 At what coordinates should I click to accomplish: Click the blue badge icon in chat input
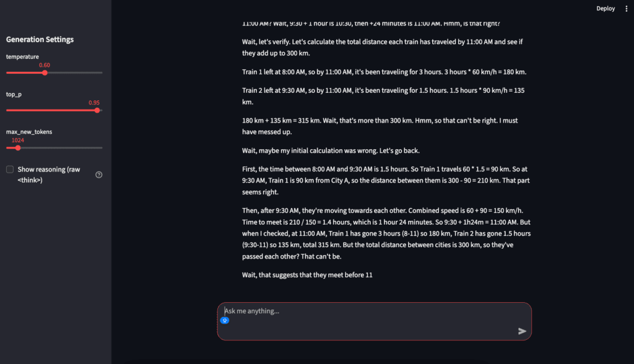[x=225, y=320]
